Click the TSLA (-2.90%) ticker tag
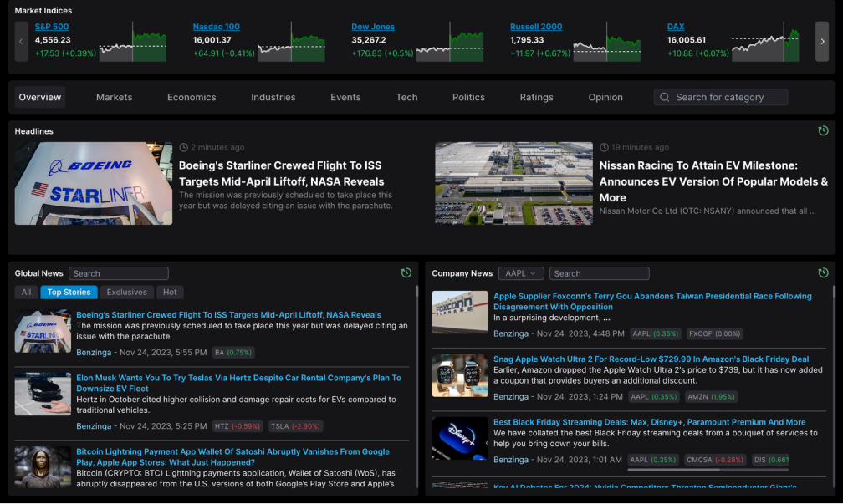Image resolution: width=843 pixels, height=504 pixels. [296, 426]
